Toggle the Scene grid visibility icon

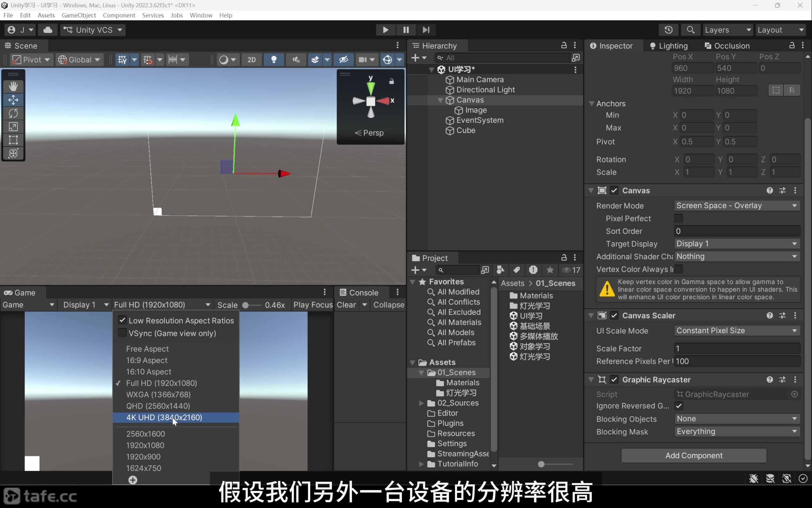pyautogui.click(x=122, y=60)
